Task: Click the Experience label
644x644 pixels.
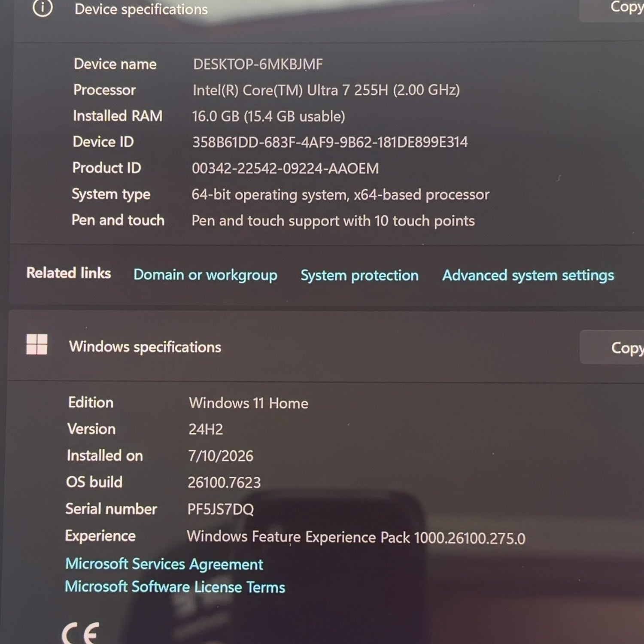Action: point(100,536)
